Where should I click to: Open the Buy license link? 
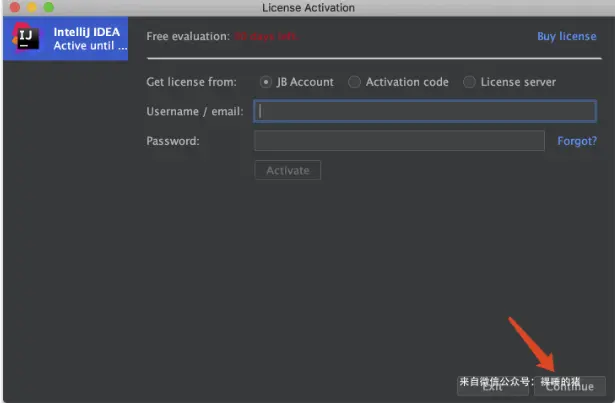pos(566,36)
